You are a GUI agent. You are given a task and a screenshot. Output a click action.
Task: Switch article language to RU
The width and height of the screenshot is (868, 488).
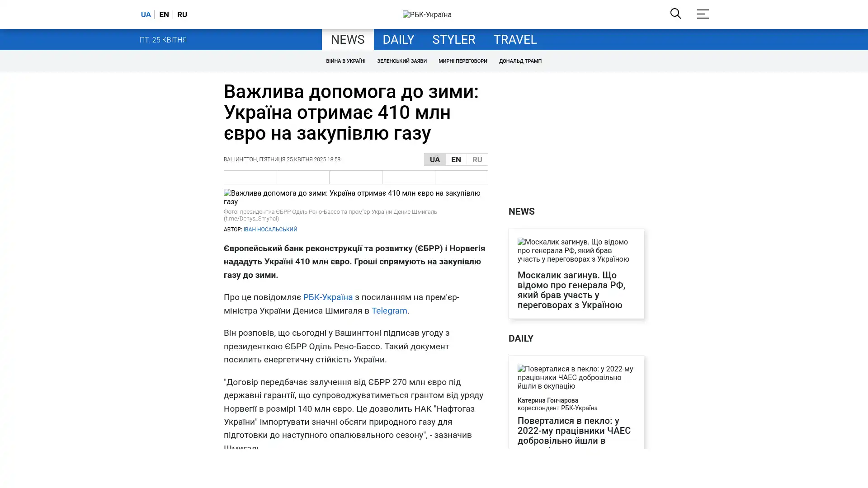pos(477,160)
